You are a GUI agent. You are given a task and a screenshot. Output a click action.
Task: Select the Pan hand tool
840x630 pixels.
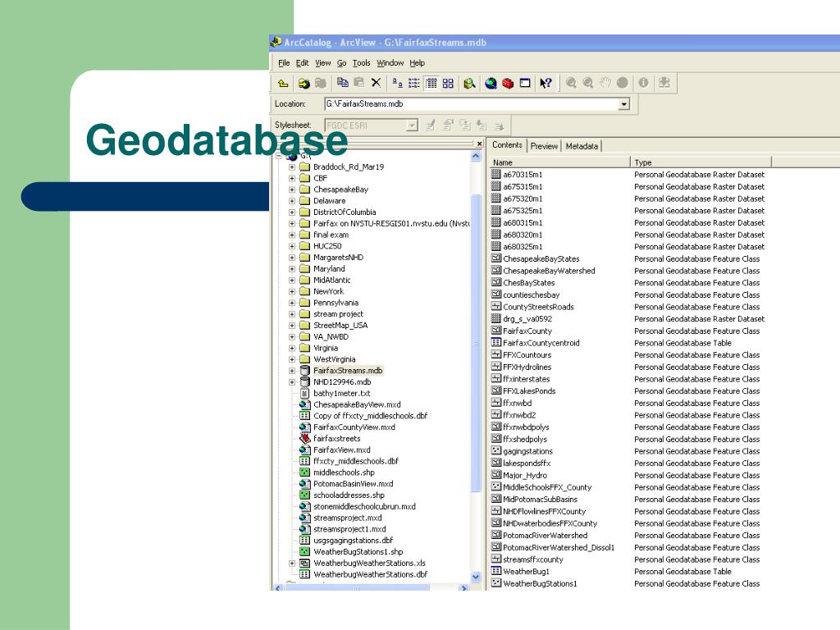click(x=605, y=83)
